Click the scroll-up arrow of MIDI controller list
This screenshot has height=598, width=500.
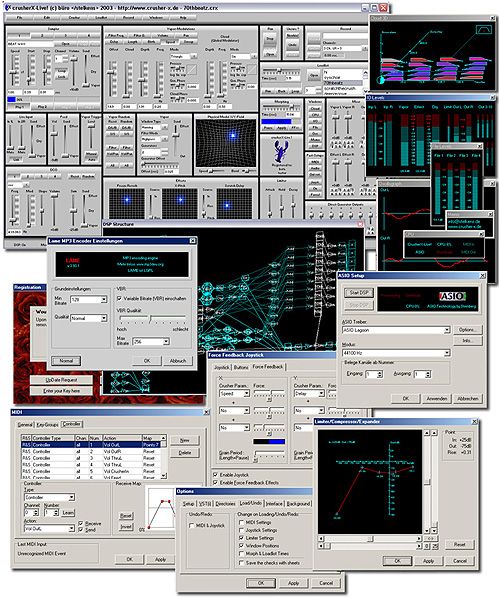[163, 438]
